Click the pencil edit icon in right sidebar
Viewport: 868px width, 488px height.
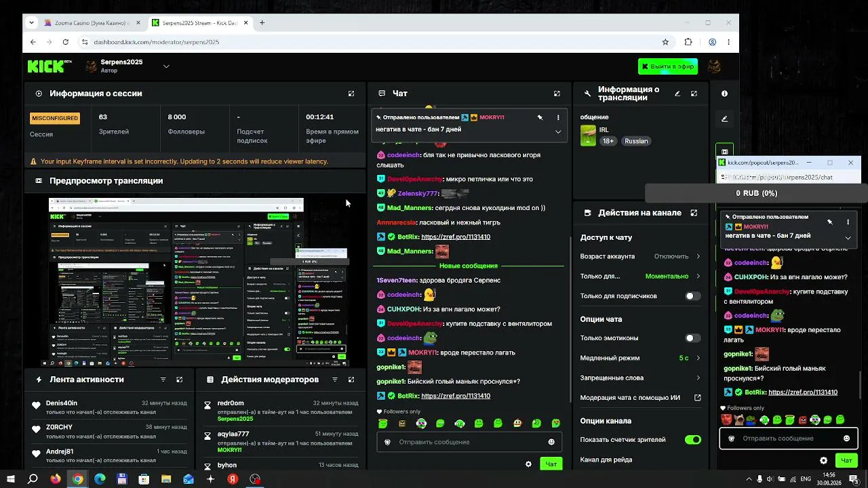724,119
